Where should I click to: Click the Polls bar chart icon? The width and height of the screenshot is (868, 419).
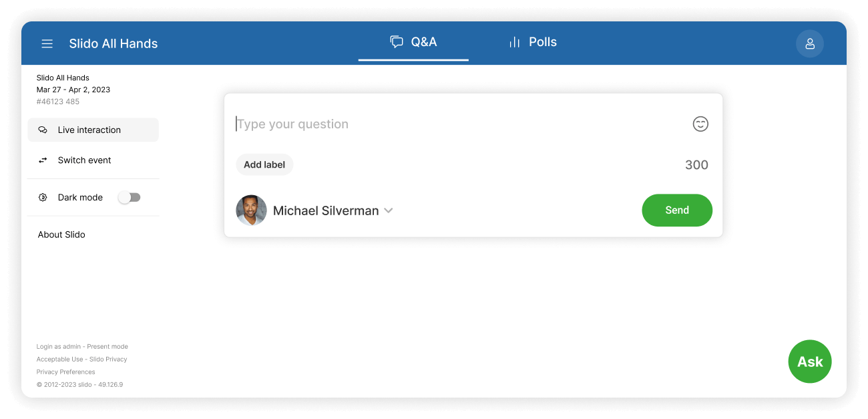click(x=514, y=42)
